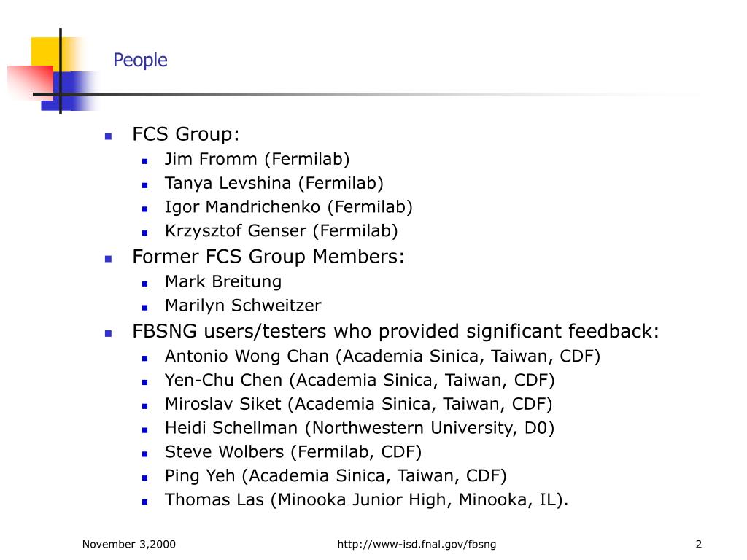Select Former FCS Group Members heading
This screenshot has height=560, width=747.
(x=268, y=257)
